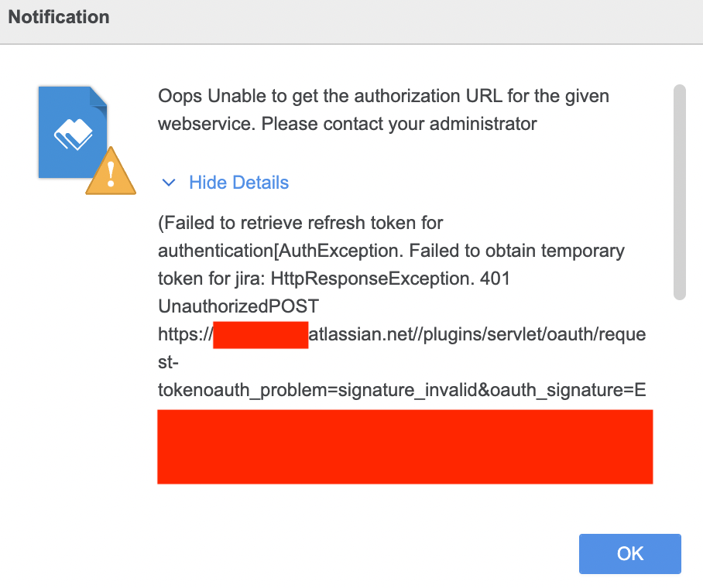Click the 'tokenoauth_problem=signature_invalid' text line

click(402, 390)
